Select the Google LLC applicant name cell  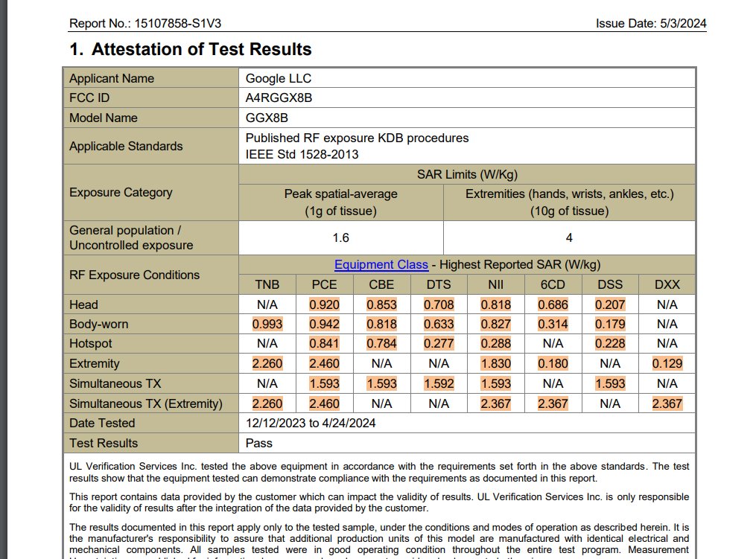click(278, 78)
